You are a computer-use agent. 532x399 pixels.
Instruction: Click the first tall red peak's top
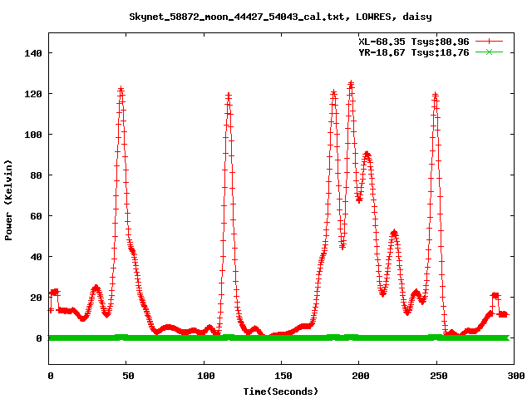[121, 90]
